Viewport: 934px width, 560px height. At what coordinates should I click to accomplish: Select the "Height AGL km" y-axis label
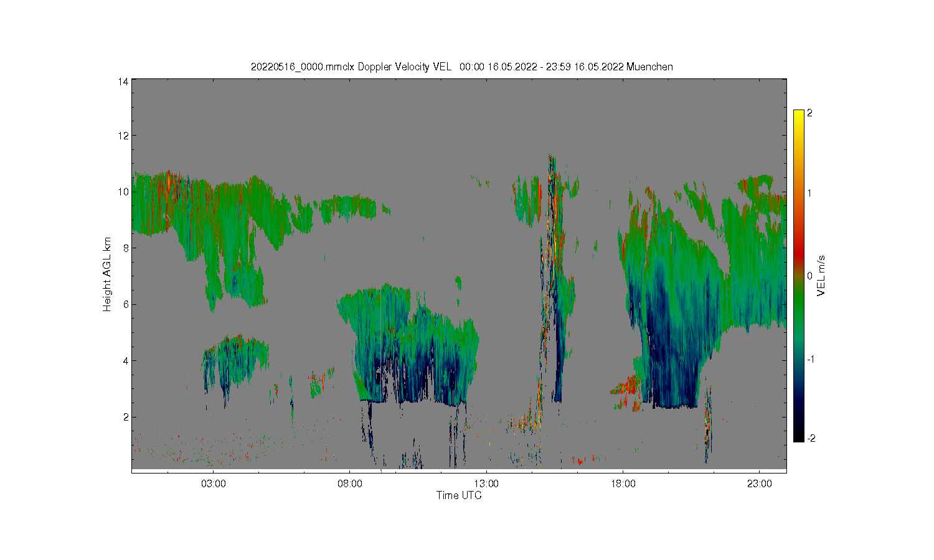(107, 274)
